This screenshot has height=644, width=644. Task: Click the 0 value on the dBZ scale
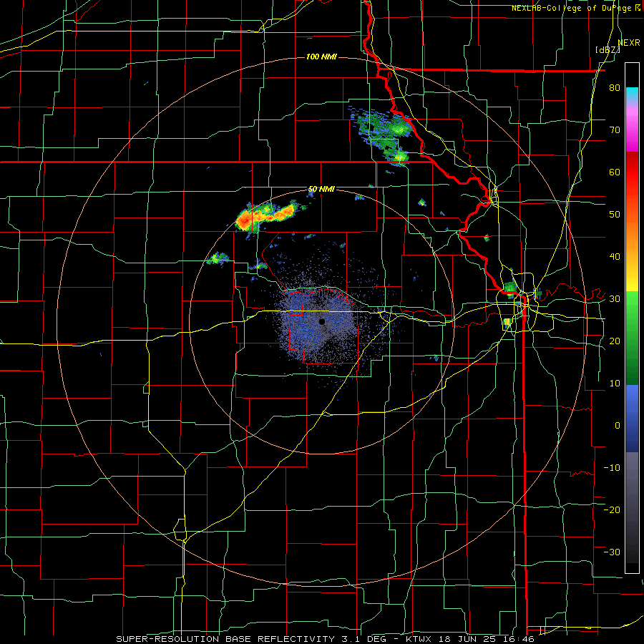tap(618, 426)
